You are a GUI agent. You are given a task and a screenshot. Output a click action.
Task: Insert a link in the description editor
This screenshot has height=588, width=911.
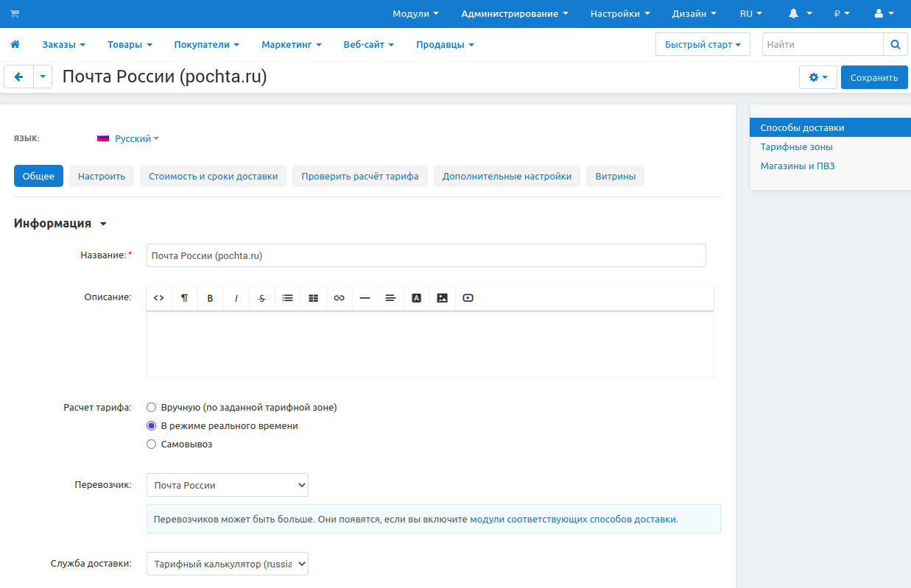tap(339, 298)
